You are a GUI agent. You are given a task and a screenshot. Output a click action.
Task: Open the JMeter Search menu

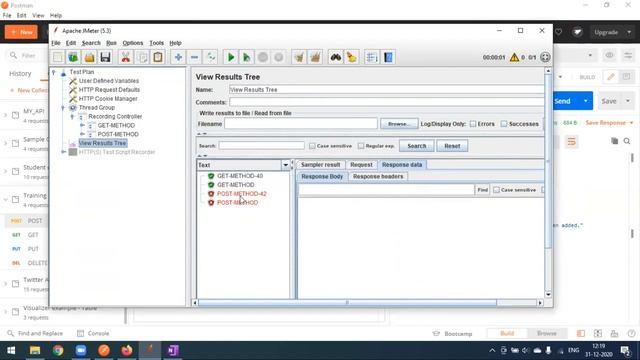(x=91, y=43)
